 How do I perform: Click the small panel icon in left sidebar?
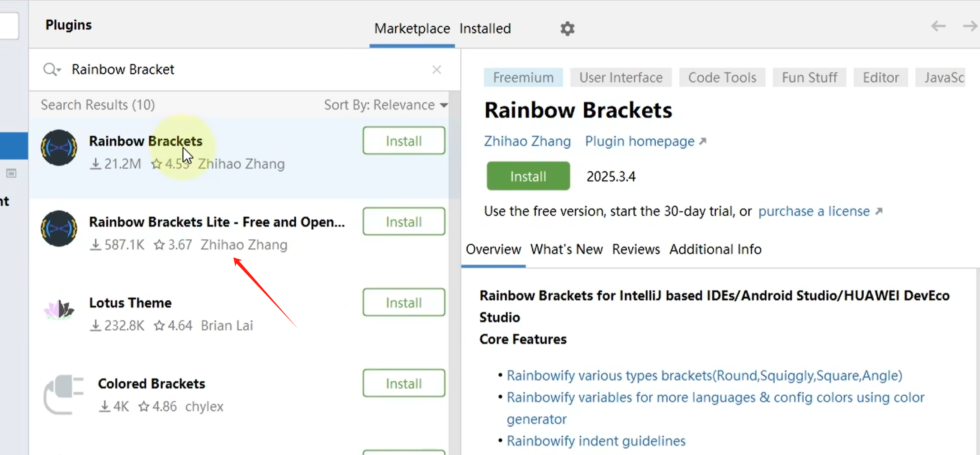point(11,173)
